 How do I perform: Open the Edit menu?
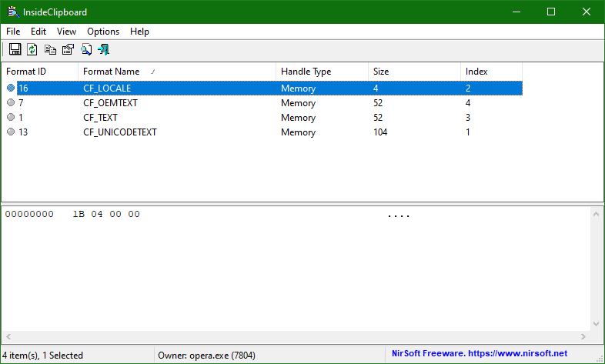click(38, 32)
